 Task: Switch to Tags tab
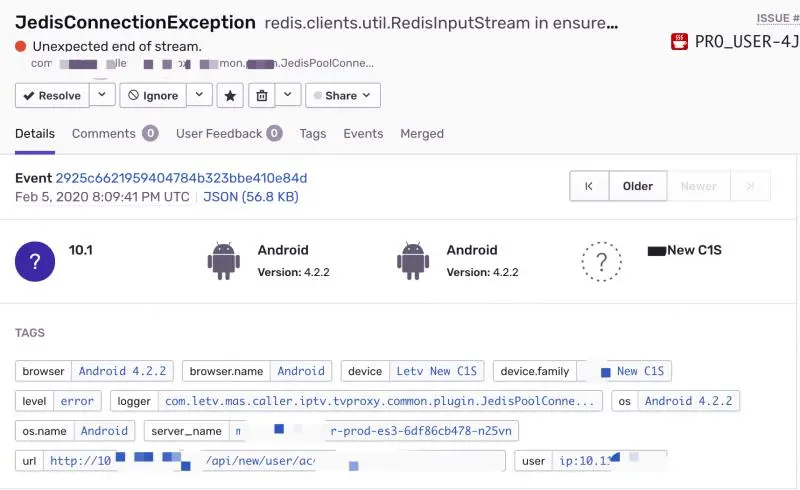coord(313,134)
